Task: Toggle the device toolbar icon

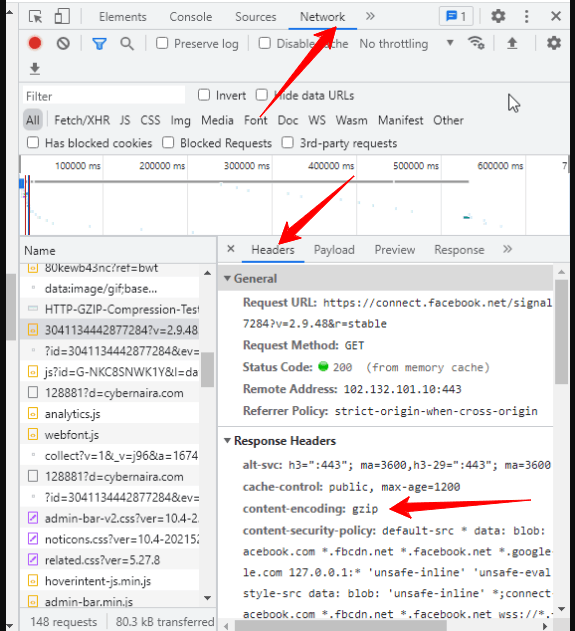Action: pos(62,16)
